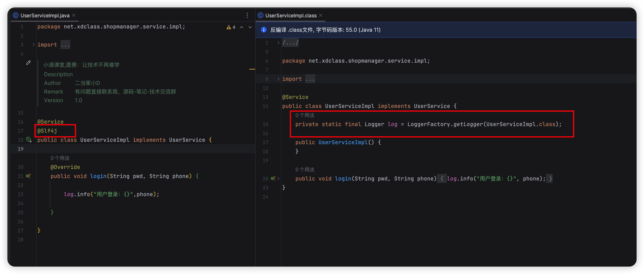
Task: Expand folded header comment in class file
Action: (x=278, y=43)
